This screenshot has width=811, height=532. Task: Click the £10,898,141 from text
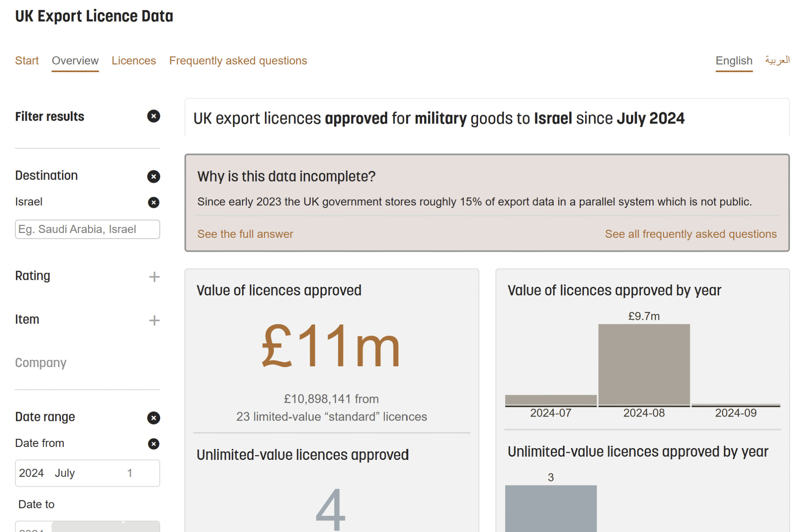331,399
